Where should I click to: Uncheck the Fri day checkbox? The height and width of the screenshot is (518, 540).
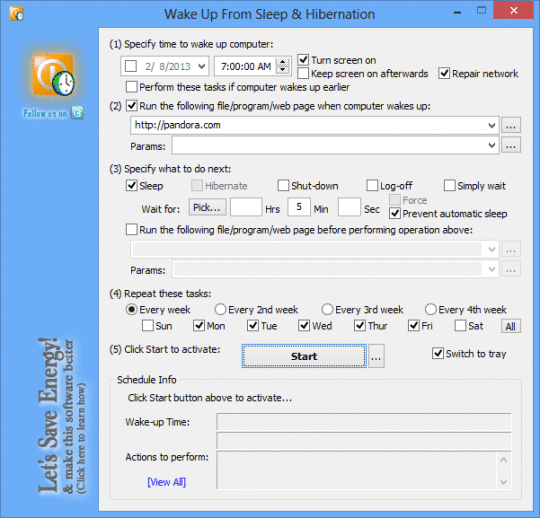coord(414,325)
